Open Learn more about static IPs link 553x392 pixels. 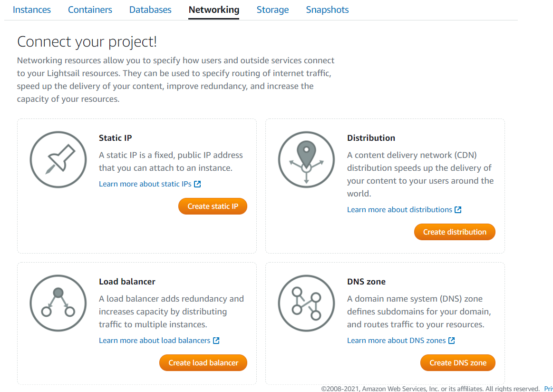pyautogui.click(x=145, y=184)
